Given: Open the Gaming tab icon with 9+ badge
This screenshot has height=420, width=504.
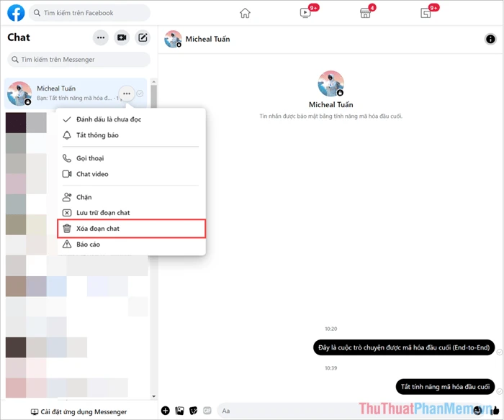Looking at the screenshot, I should [426, 13].
